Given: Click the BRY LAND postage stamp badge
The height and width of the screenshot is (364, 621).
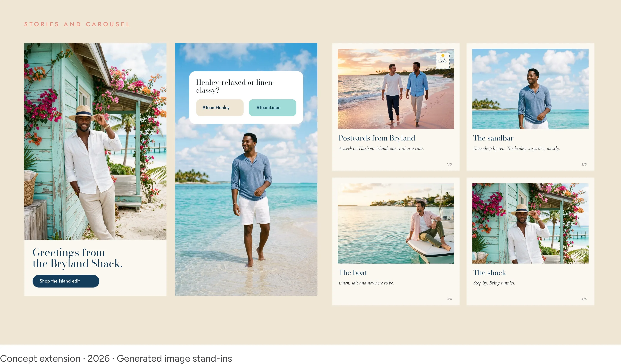Looking at the screenshot, I should pos(443,60).
